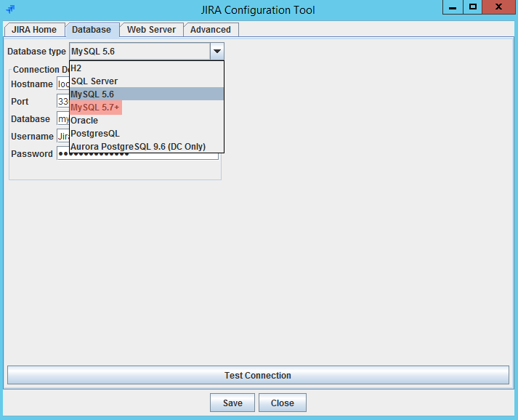Go to the Advanced tab
Viewport: 518px width, 420px height.
click(211, 30)
